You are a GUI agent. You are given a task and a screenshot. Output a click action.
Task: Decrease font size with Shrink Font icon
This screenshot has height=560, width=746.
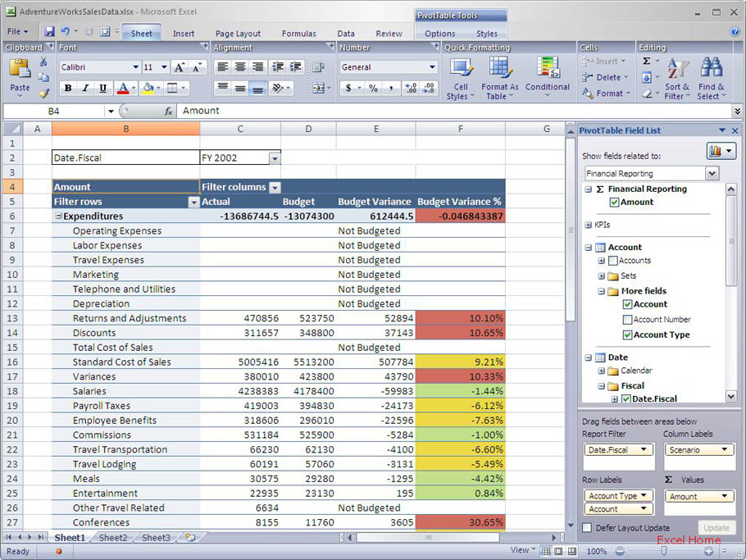197,67
